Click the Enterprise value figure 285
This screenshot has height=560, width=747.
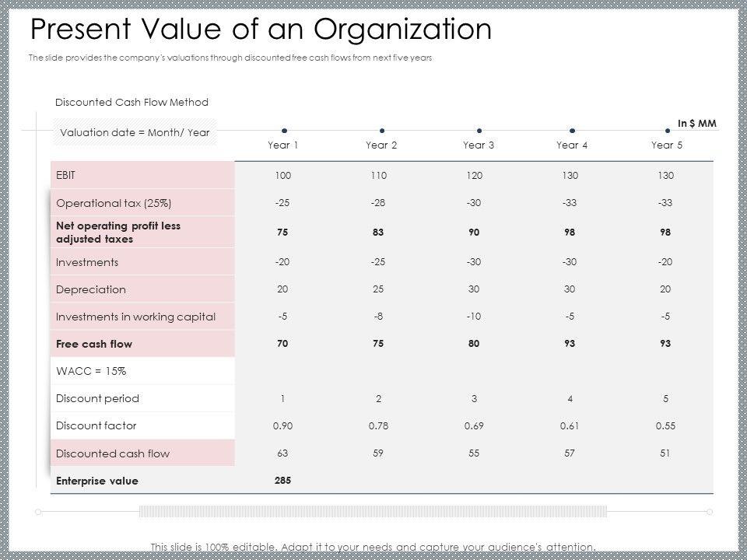point(282,481)
